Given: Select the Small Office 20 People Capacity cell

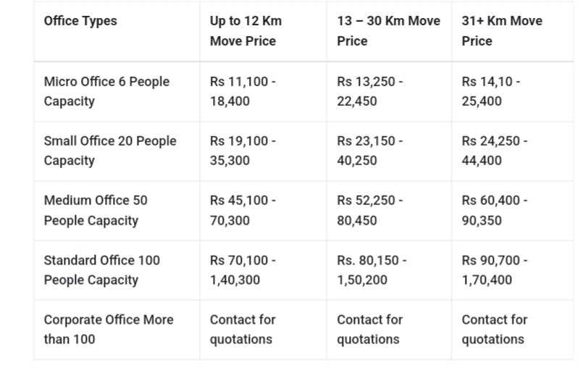Looking at the screenshot, I should pyautogui.click(x=110, y=151).
